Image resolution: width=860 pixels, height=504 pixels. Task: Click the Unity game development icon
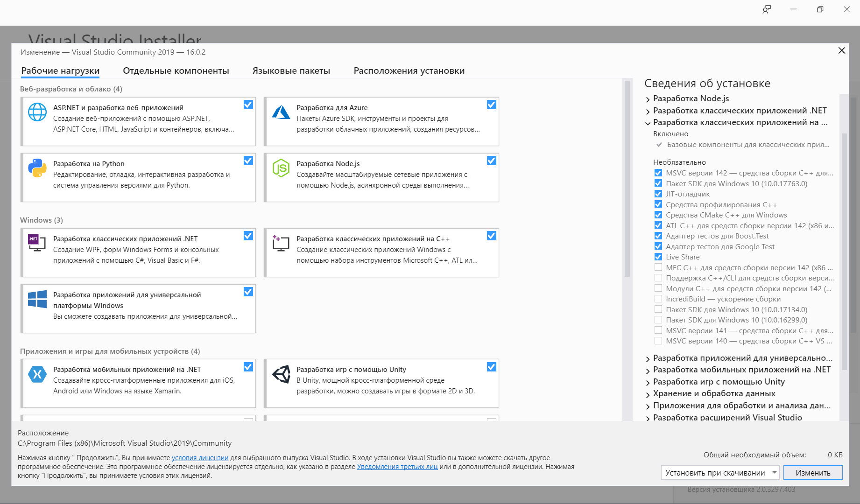(281, 374)
